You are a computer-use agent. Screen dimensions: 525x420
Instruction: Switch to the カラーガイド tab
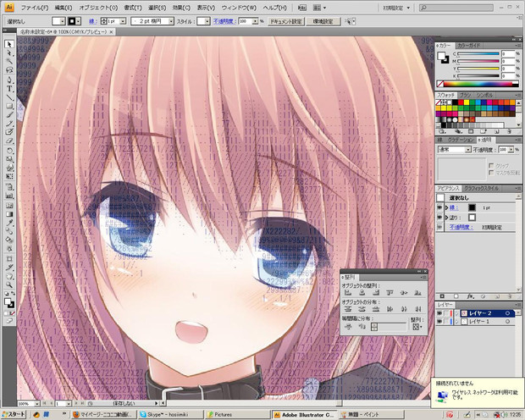[x=468, y=45]
